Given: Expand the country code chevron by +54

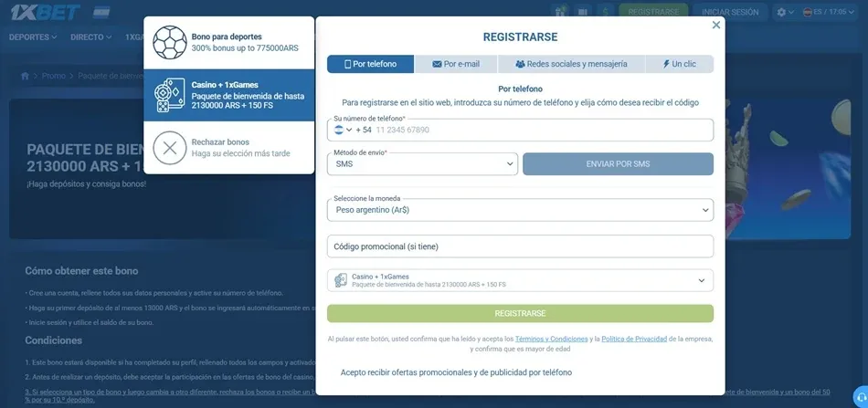Looking at the screenshot, I should pos(349,130).
